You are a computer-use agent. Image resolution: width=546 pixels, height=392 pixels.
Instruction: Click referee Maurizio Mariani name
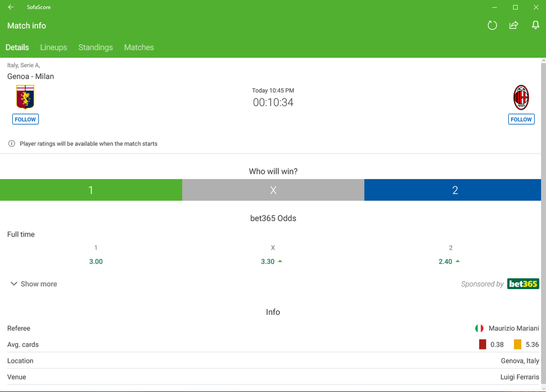click(x=513, y=329)
